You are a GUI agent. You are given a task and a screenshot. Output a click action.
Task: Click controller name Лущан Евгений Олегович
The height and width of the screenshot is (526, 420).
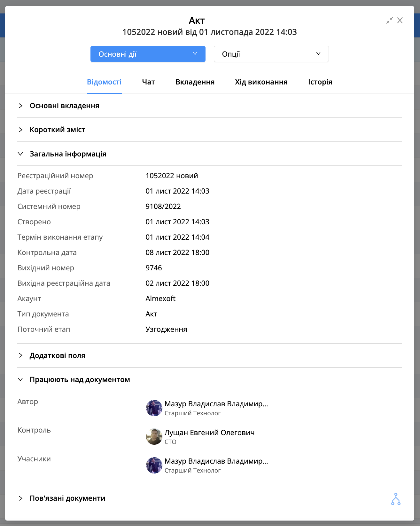pos(210,433)
